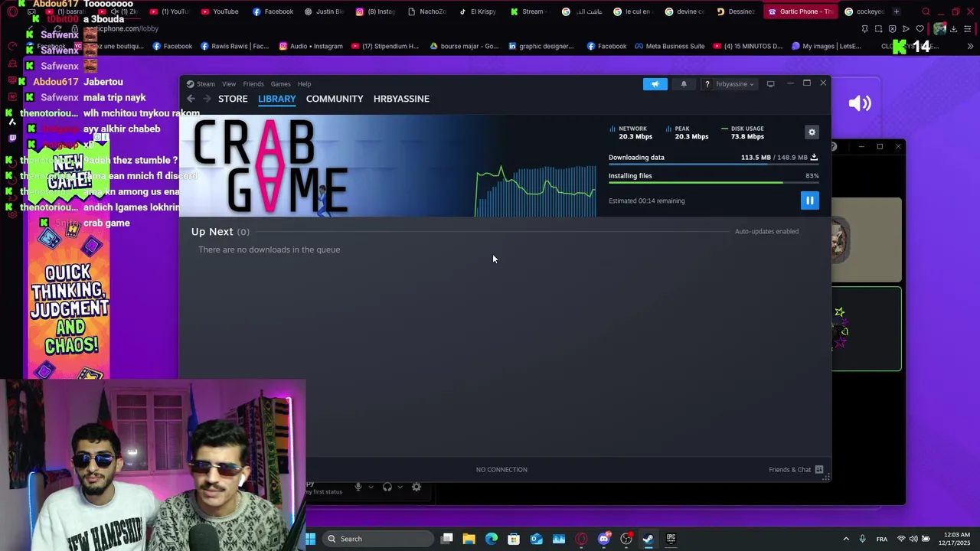Open Steam downloads settings gear
The image size is (980, 551).
click(x=812, y=132)
